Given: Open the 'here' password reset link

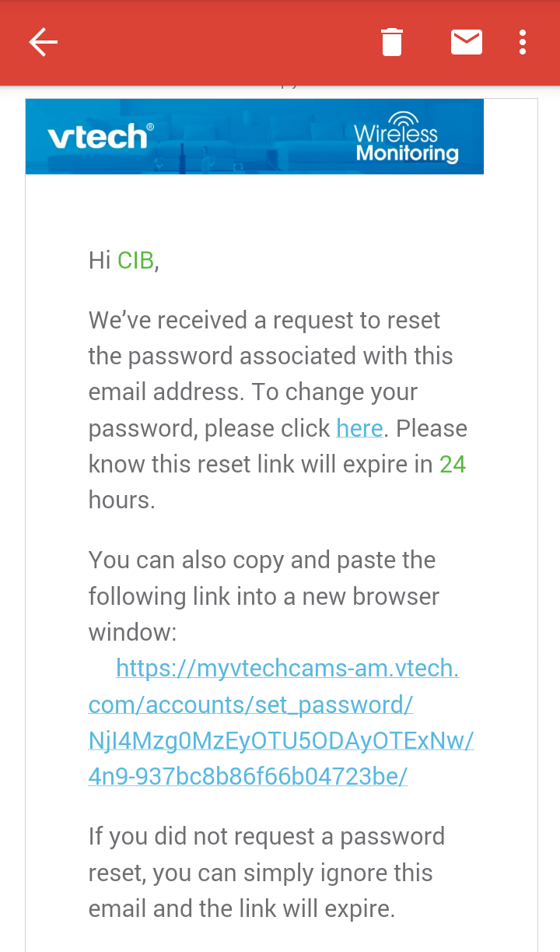Looking at the screenshot, I should [x=359, y=427].
